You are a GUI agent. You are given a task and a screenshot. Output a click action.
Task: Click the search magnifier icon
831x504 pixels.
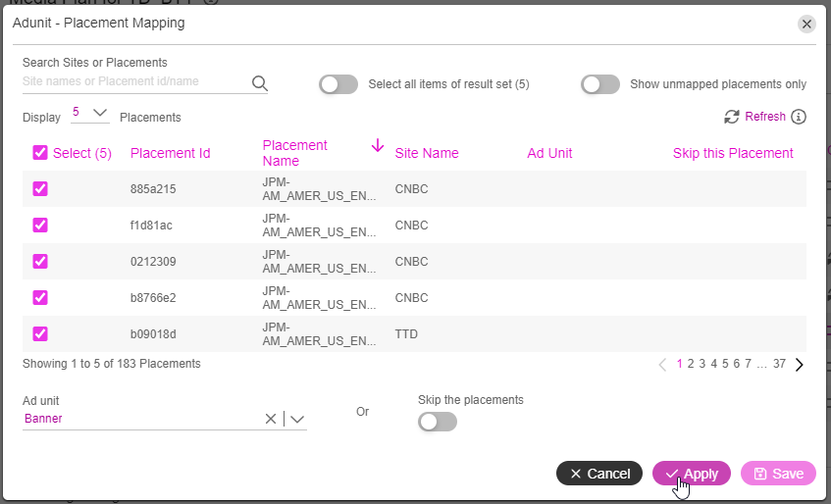[x=260, y=83]
